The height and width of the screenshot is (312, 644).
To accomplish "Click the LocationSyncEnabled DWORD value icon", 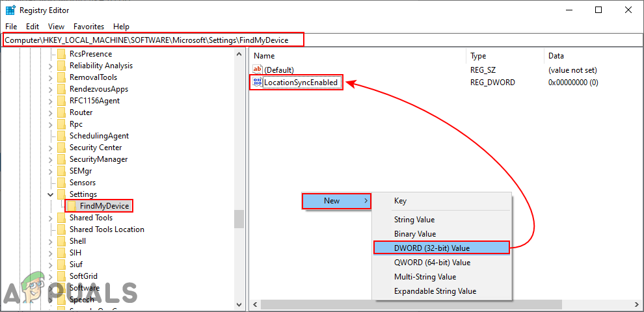I will [x=258, y=83].
